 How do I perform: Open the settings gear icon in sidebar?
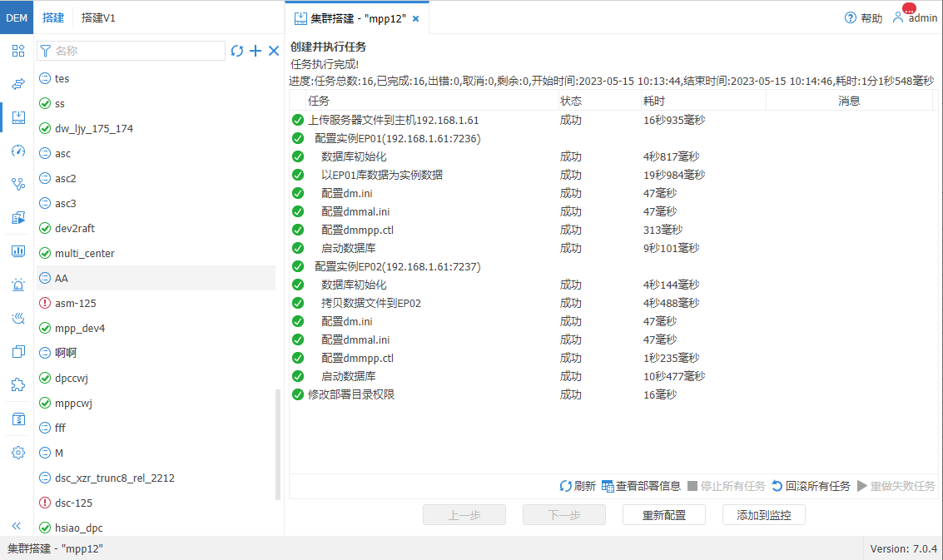[17, 452]
